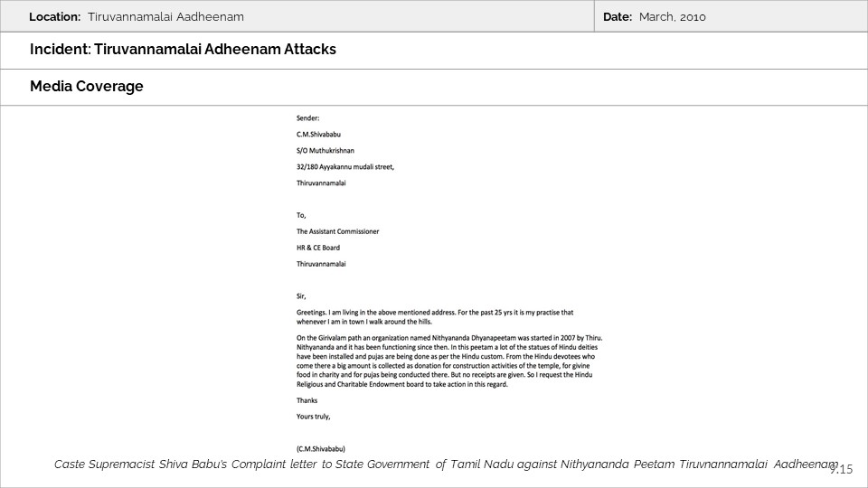
Task: Select the 'Thanks' line in the letter
Action: [307, 400]
